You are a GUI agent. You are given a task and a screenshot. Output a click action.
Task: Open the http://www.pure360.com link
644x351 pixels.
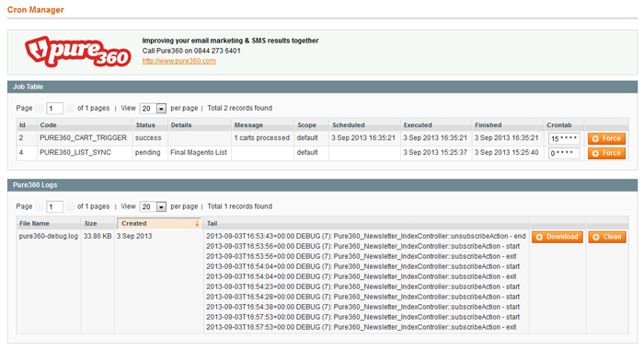178,61
